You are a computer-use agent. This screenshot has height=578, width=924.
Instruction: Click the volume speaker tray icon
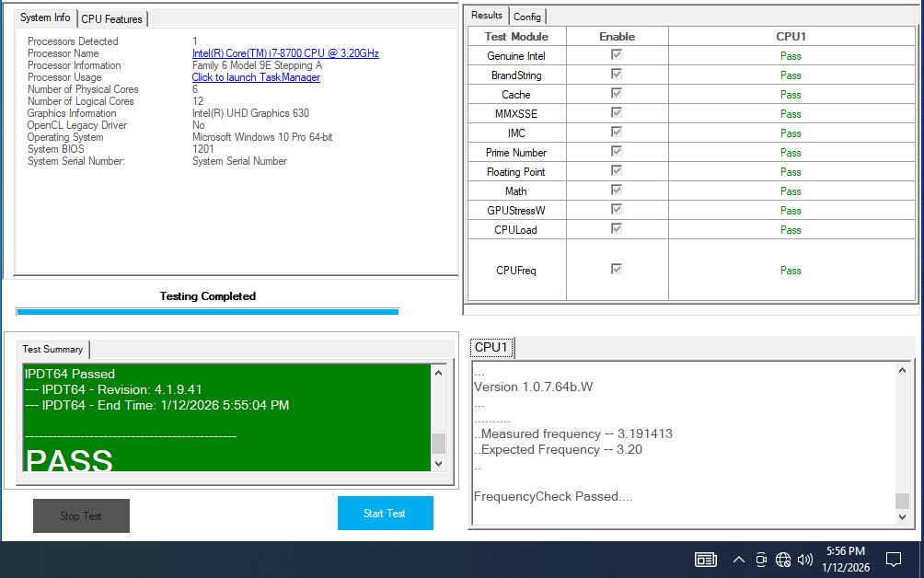(805, 560)
